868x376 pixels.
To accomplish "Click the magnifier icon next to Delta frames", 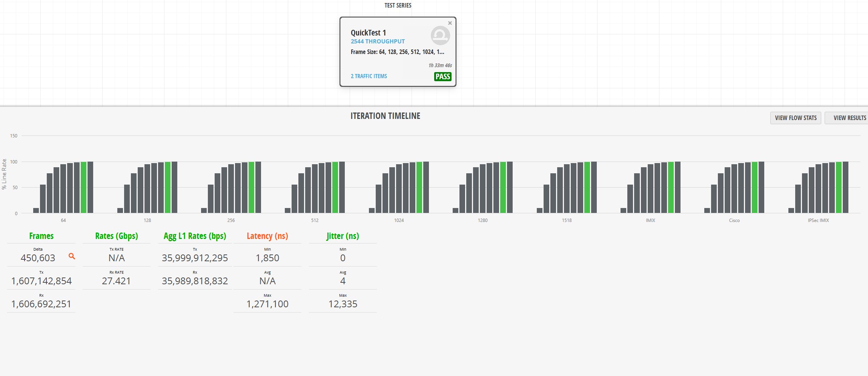I will pos(72,256).
